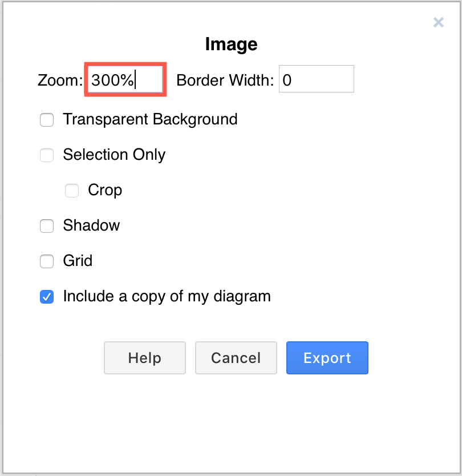Click the Crop label text
The image size is (462, 476).
click(106, 190)
